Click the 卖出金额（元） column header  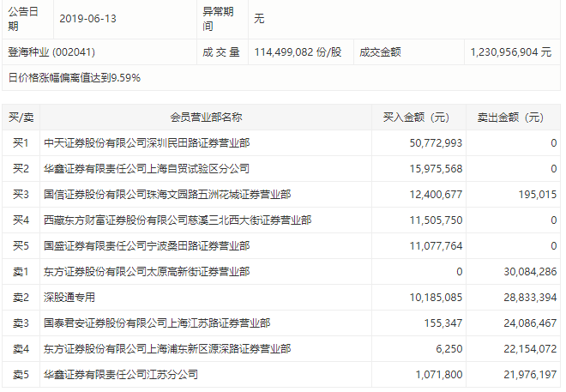513,118
